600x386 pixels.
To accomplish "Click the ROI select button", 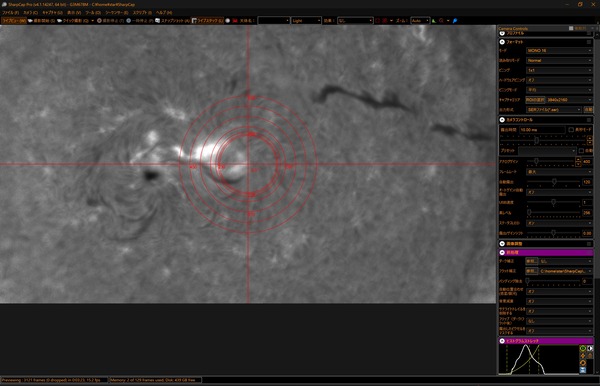I will tap(535, 100).
